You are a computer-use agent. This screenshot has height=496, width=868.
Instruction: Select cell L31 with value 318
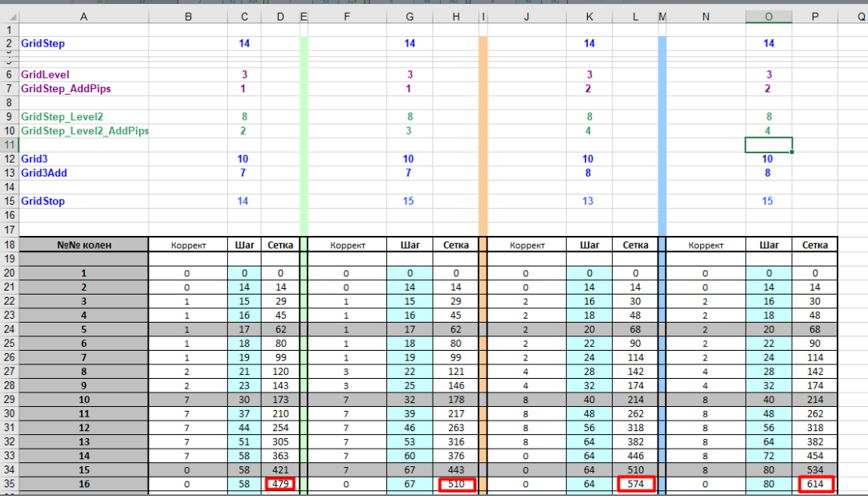[635, 427]
